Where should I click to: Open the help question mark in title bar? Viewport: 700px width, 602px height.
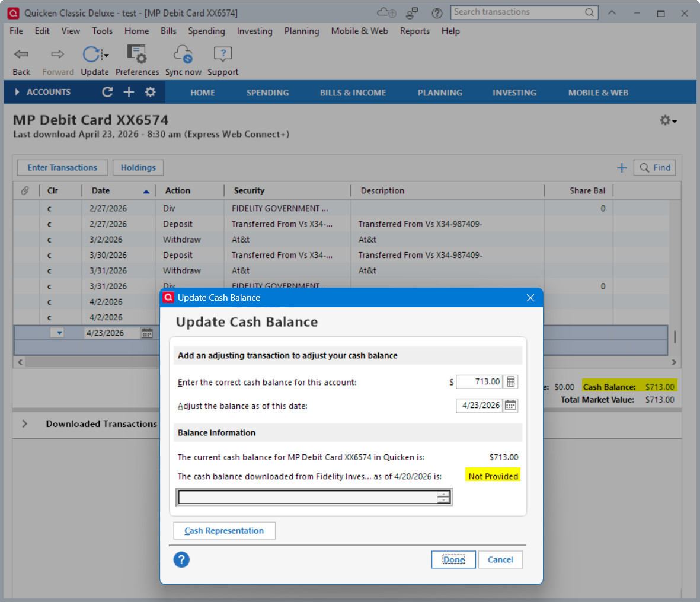point(437,13)
